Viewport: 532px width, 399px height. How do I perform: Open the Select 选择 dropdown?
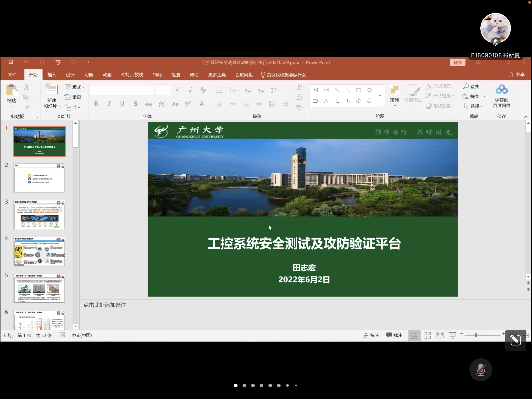point(473,106)
